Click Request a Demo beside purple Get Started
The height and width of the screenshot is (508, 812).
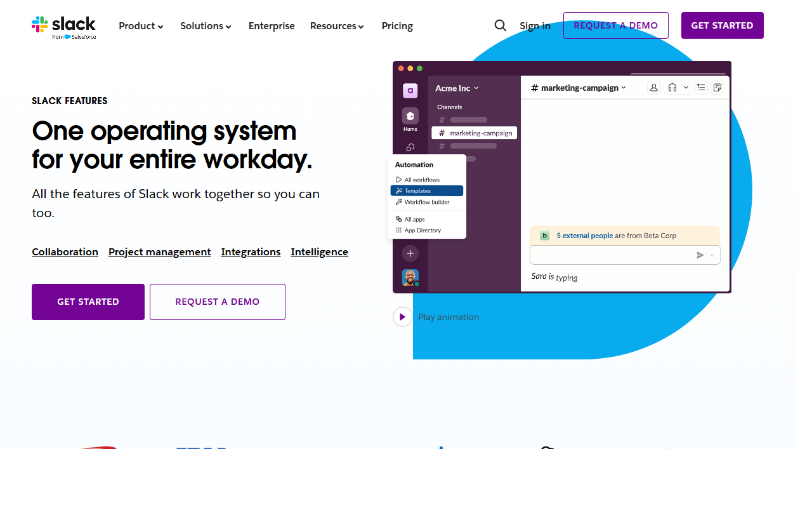point(218,302)
